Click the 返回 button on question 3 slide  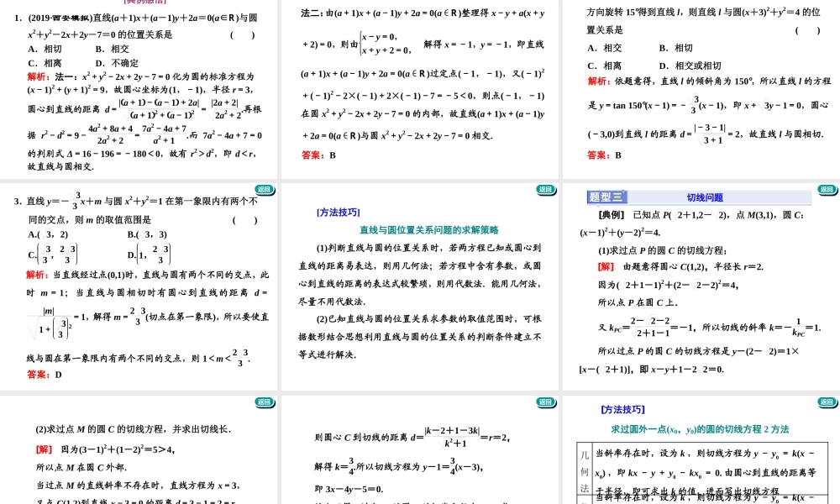pyautogui.click(x=263, y=191)
